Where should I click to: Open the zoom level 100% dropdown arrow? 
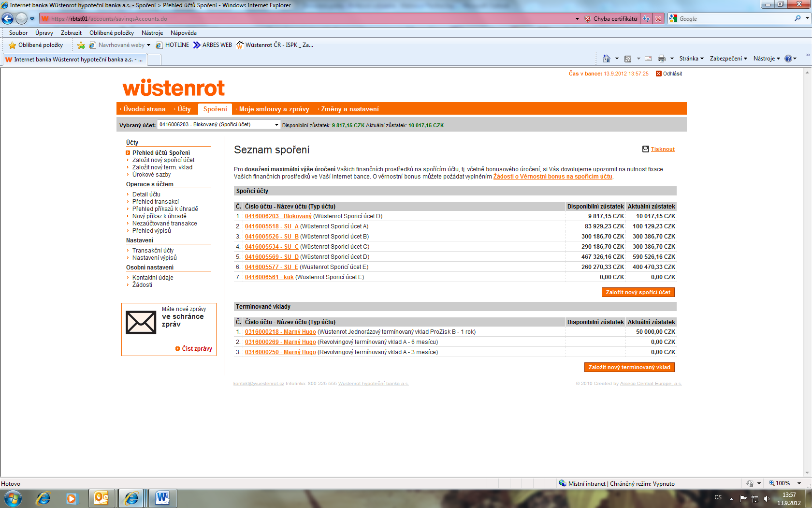click(799, 483)
